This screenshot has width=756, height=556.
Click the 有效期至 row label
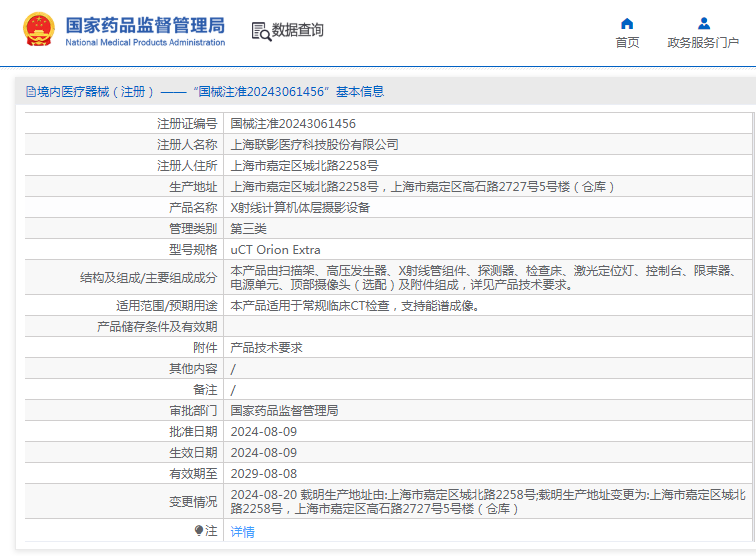[x=193, y=474]
